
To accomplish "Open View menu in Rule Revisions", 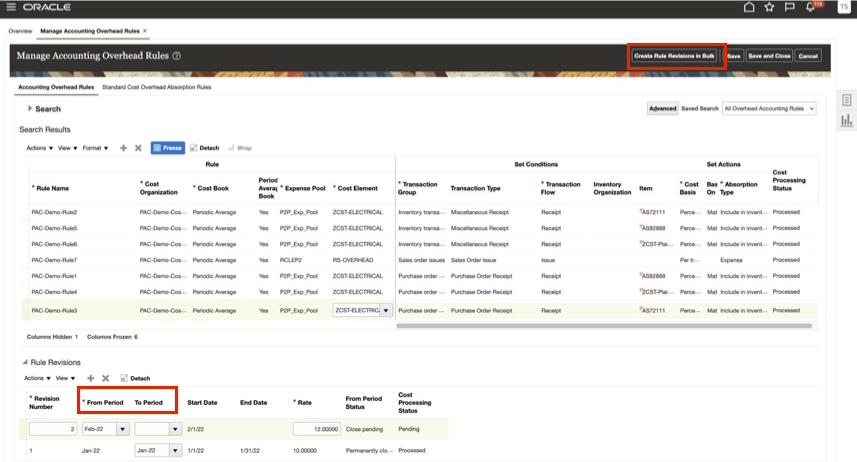I will point(65,378).
